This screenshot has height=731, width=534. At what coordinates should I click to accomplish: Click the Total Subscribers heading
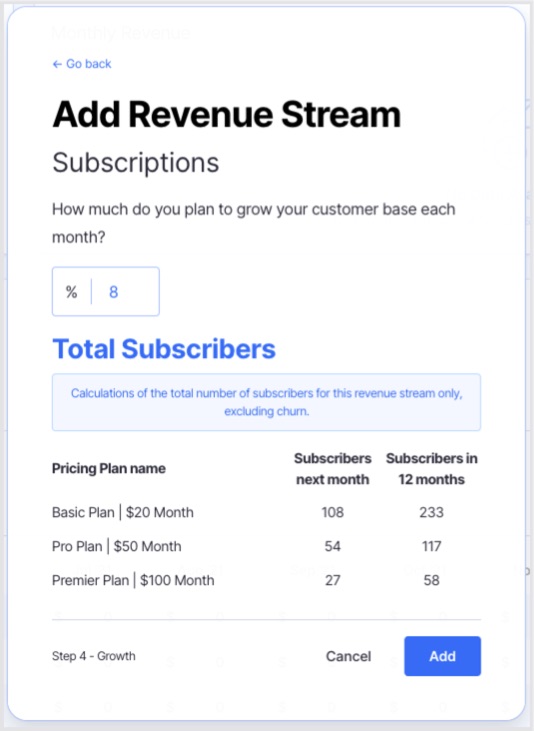pos(164,349)
